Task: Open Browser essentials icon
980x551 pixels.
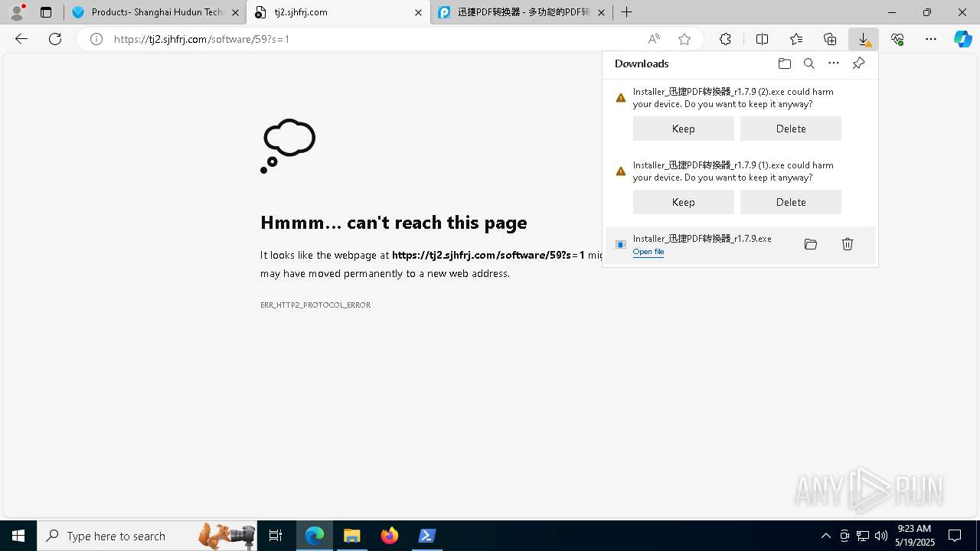Action: [x=897, y=39]
